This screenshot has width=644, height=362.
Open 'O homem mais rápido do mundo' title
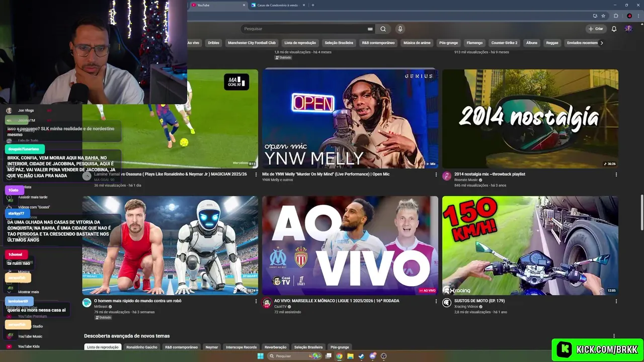pyautogui.click(x=137, y=301)
